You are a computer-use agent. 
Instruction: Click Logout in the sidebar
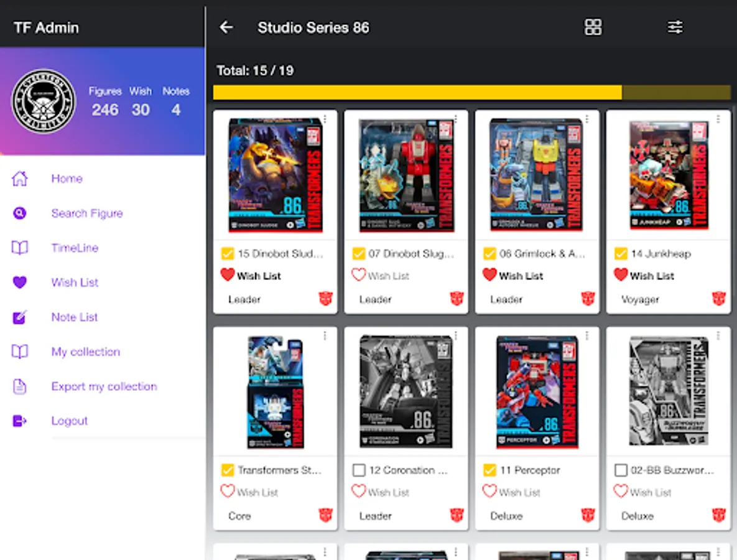[x=69, y=421]
